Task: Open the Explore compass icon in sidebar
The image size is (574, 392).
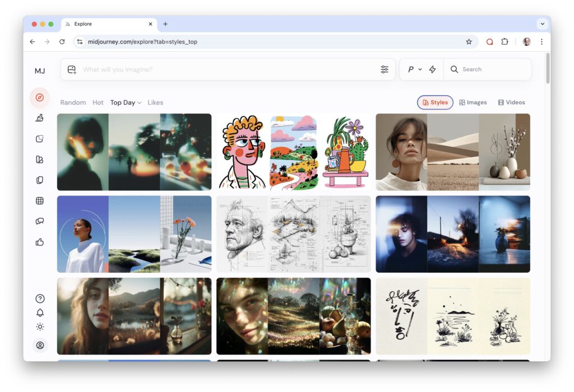Action: [39, 97]
